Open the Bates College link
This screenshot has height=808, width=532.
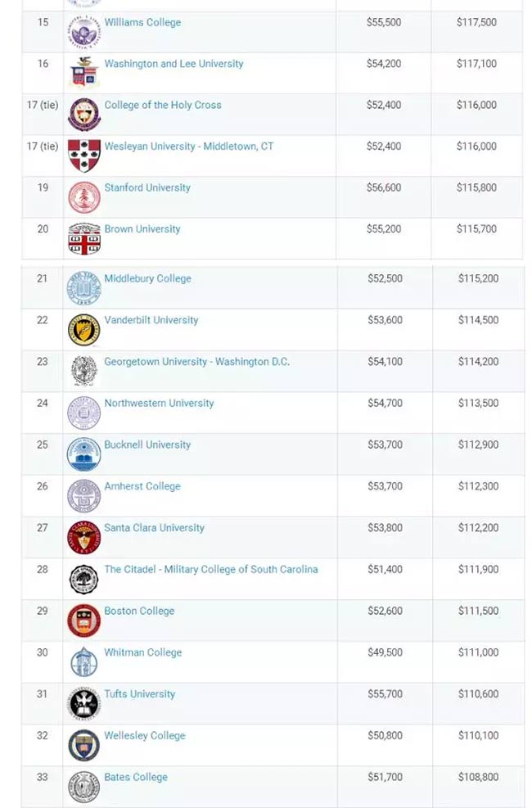[x=136, y=777]
